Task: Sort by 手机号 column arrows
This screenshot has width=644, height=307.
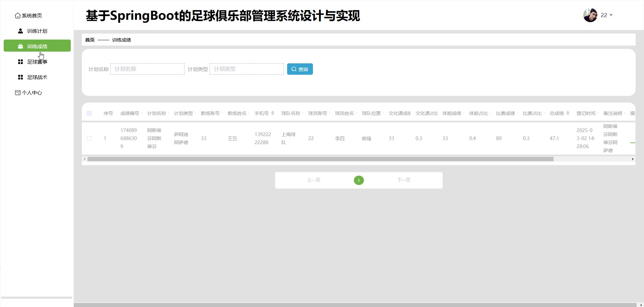Action: [273, 113]
